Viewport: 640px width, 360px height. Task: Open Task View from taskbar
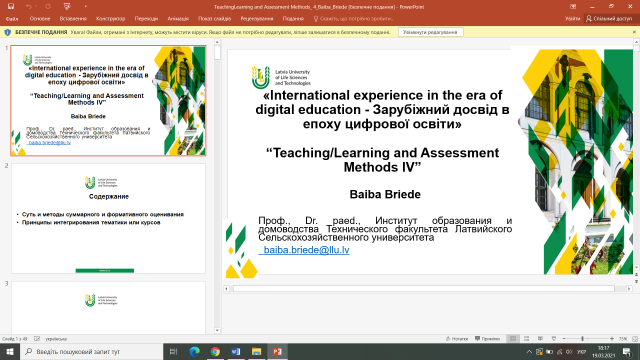click(x=173, y=351)
